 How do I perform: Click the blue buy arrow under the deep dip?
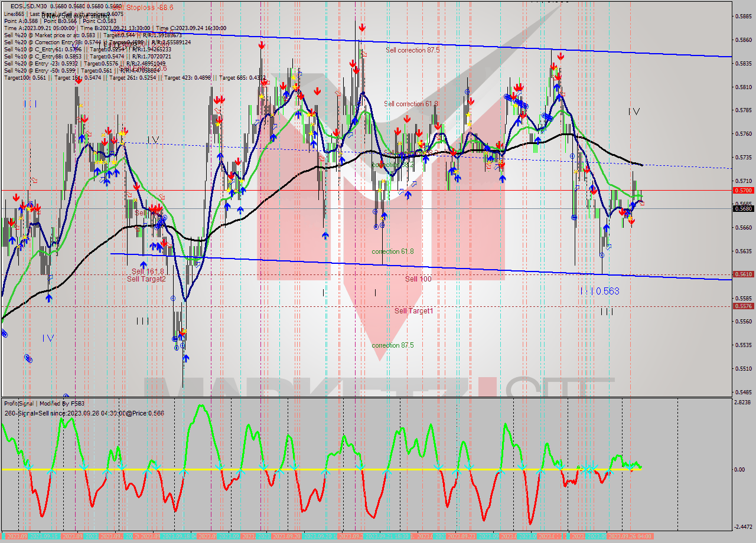coord(187,359)
